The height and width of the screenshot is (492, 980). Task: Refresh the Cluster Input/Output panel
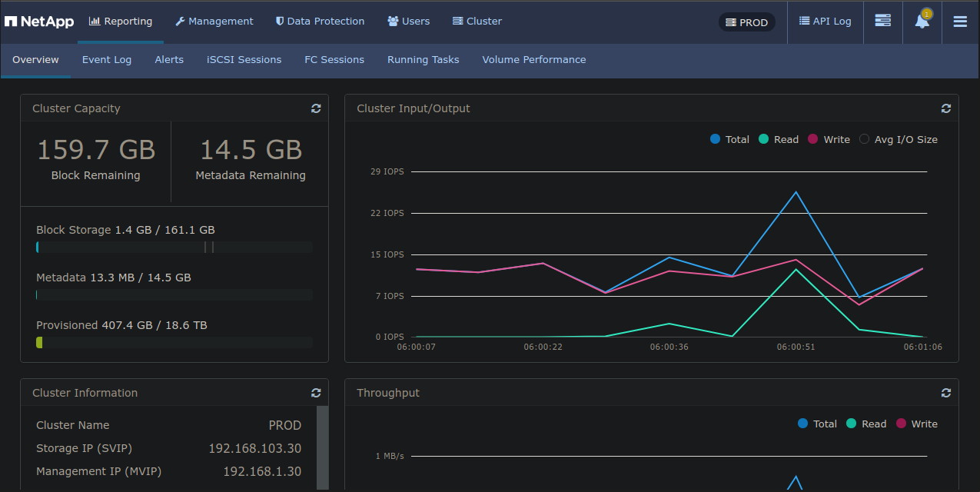[946, 108]
